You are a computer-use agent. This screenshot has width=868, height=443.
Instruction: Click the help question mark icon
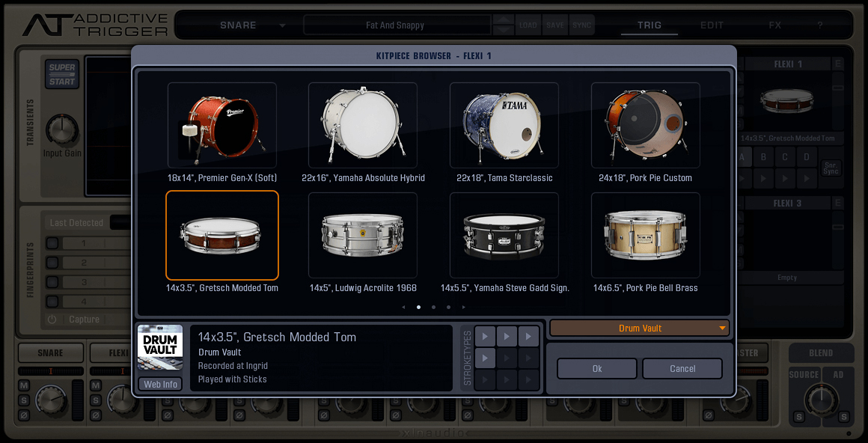tap(819, 25)
